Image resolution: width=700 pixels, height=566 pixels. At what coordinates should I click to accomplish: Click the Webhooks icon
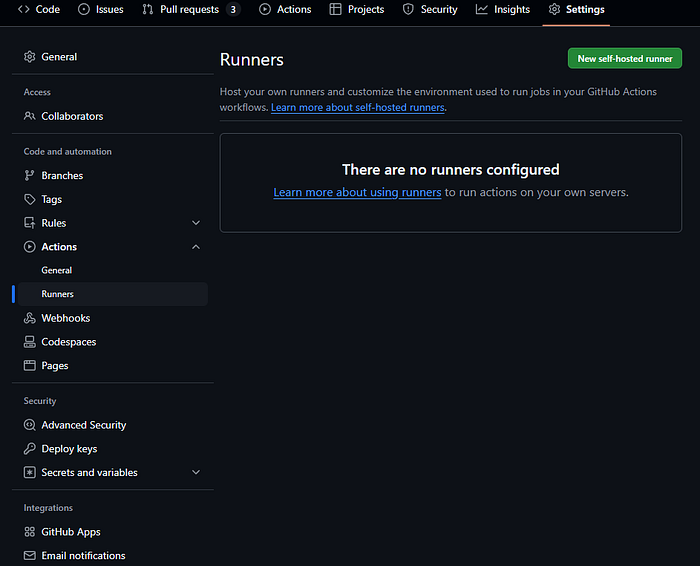click(29, 318)
